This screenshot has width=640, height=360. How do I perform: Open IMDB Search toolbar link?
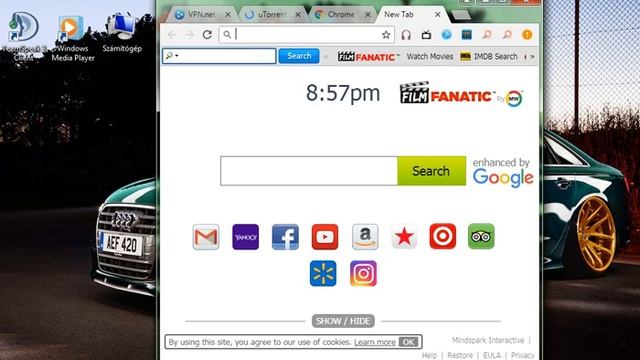(489, 57)
